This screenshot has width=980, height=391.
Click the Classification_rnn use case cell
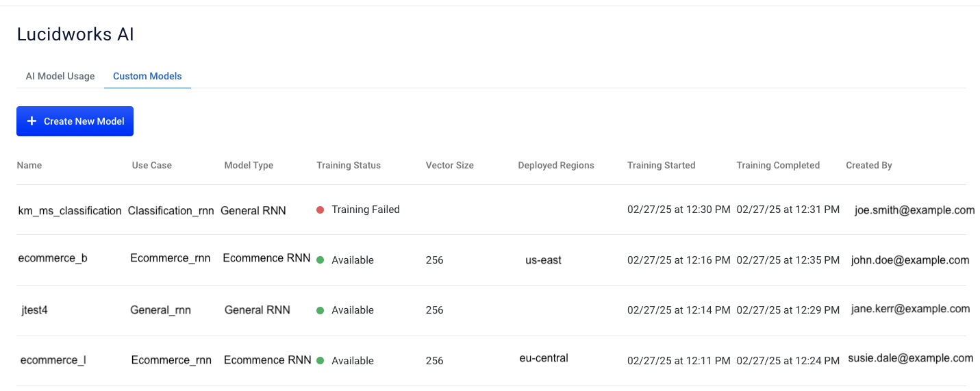171,211
